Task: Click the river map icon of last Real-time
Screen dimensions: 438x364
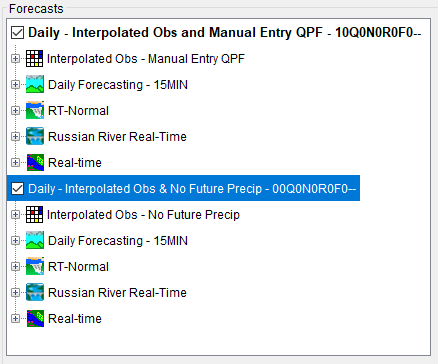Action: (x=35, y=318)
